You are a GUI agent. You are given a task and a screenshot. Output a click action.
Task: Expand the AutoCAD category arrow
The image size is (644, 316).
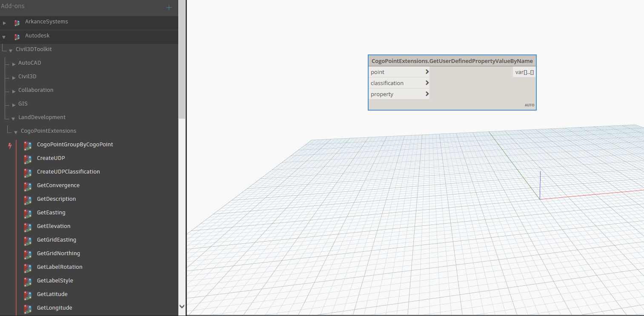[x=14, y=64]
